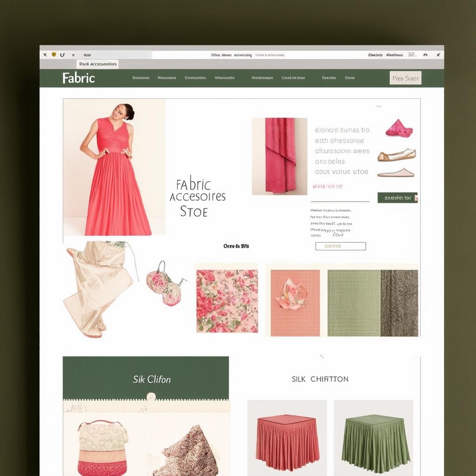Open the first navigation menu item after the logo
The image size is (476, 476).
[141, 78]
